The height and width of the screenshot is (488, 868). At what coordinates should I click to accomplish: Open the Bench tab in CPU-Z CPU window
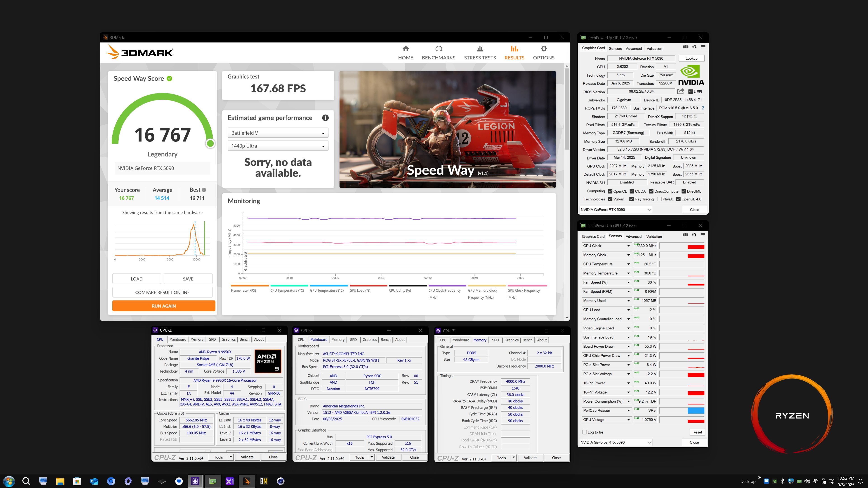pyautogui.click(x=244, y=340)
